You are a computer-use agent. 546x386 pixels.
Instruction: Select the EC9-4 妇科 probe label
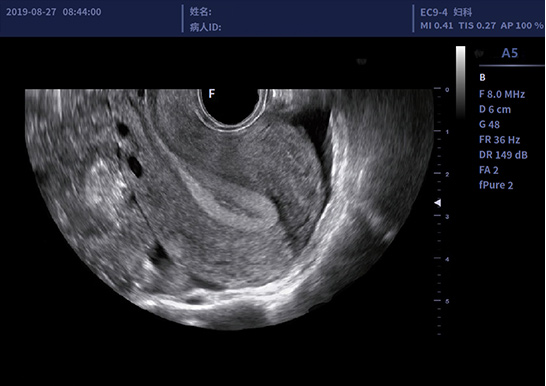point(446,12)
